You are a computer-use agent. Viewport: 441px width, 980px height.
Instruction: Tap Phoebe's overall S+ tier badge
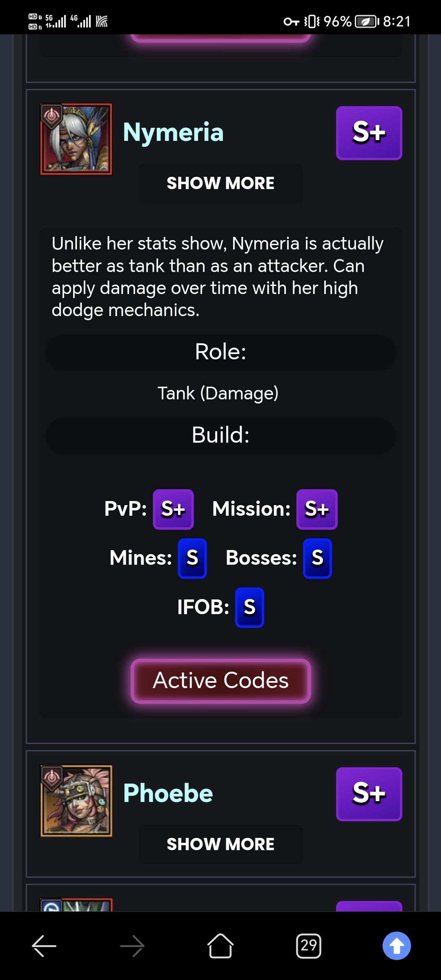(369, 794)
